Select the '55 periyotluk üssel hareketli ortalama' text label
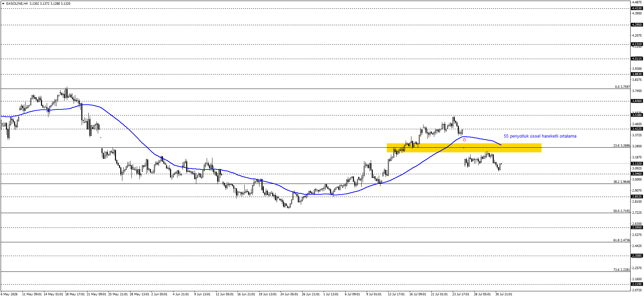Viewport: 644px width, 298px height. (540, 136)
